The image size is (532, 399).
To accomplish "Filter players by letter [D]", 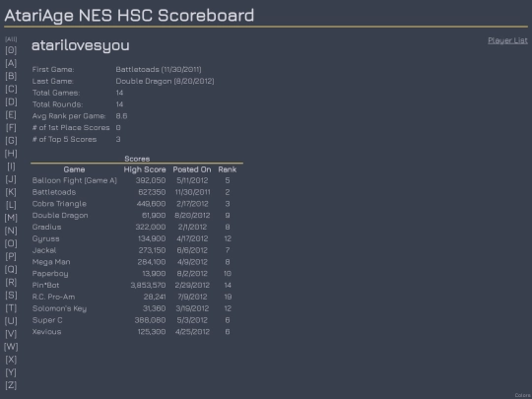I will tap(11, 101).
